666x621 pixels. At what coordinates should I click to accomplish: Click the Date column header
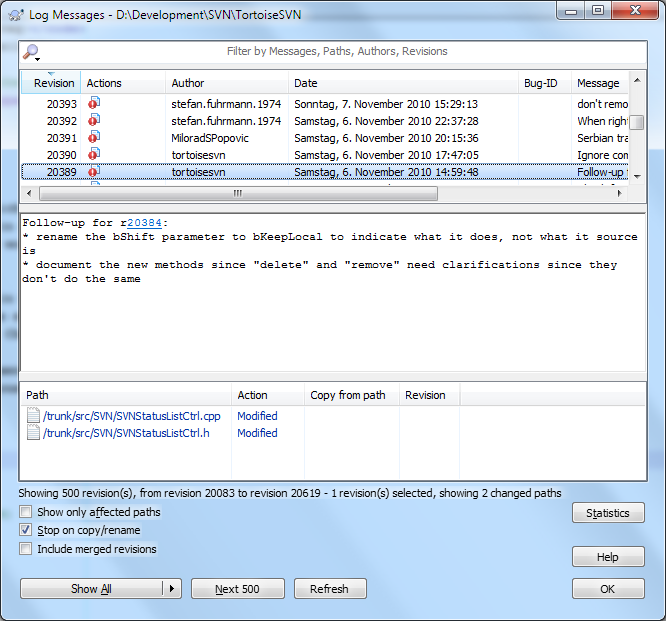click(x=305, y=83)
